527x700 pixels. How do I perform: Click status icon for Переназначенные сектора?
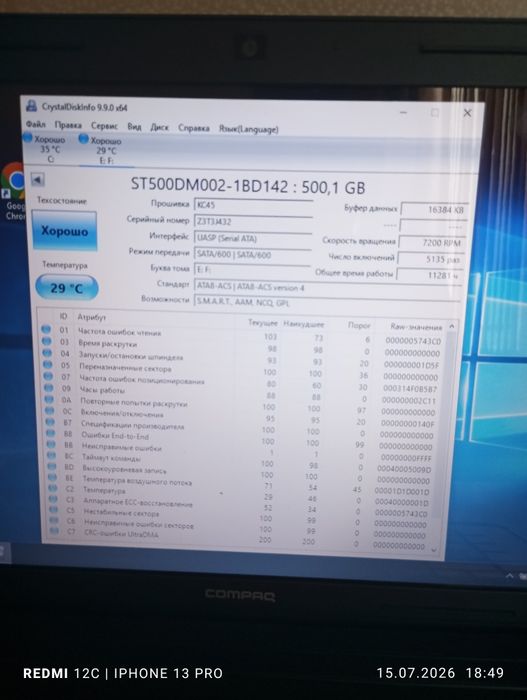point(48,364)
